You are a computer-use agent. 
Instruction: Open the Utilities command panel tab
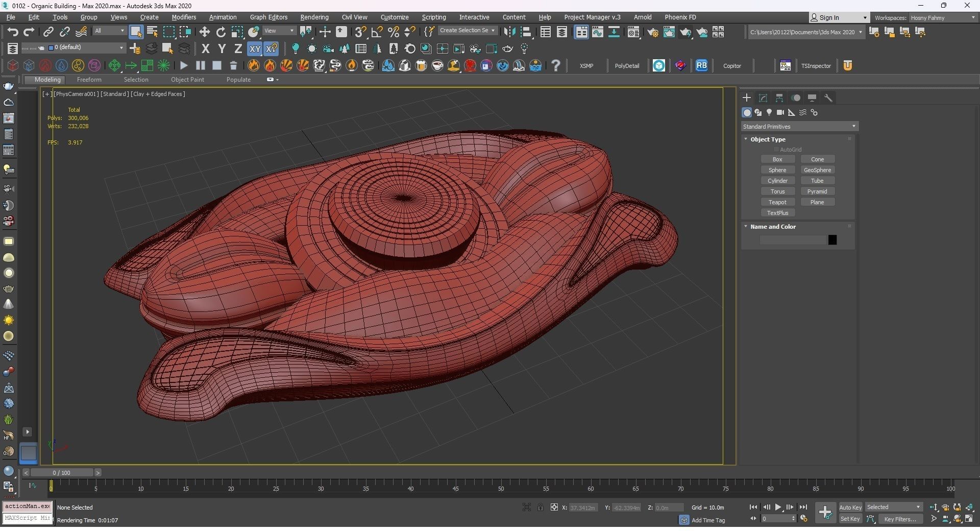828,98
